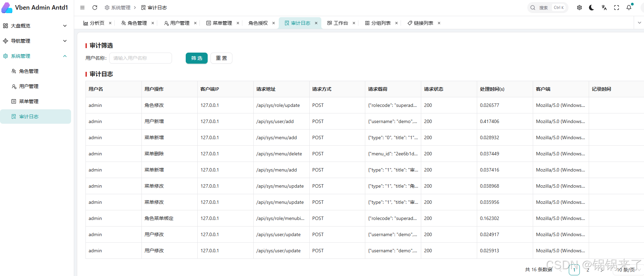Screen dimensions: 644x276
Task: Open the language translation icon
Action: [x=604, y=8]
